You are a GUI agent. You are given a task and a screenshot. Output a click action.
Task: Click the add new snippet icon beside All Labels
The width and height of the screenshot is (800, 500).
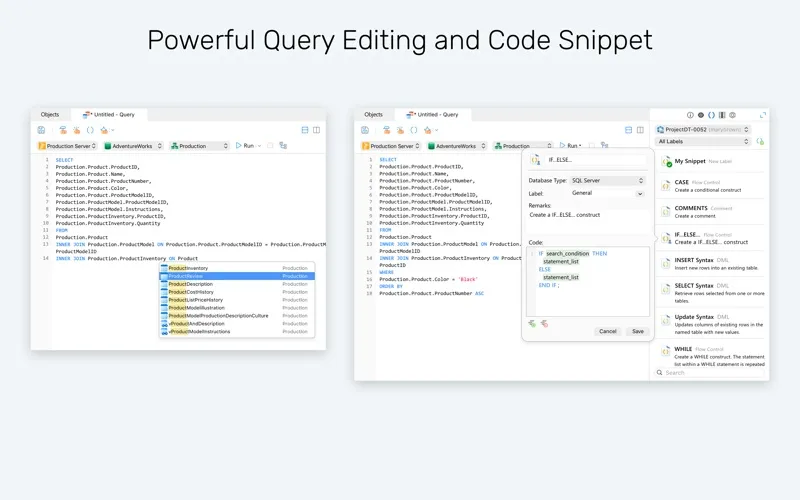760,141
